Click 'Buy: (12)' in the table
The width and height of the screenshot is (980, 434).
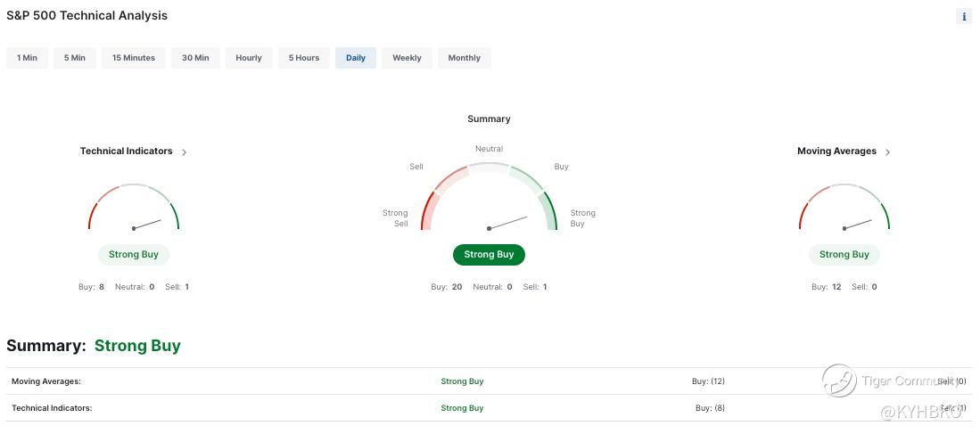pos(708,381)
